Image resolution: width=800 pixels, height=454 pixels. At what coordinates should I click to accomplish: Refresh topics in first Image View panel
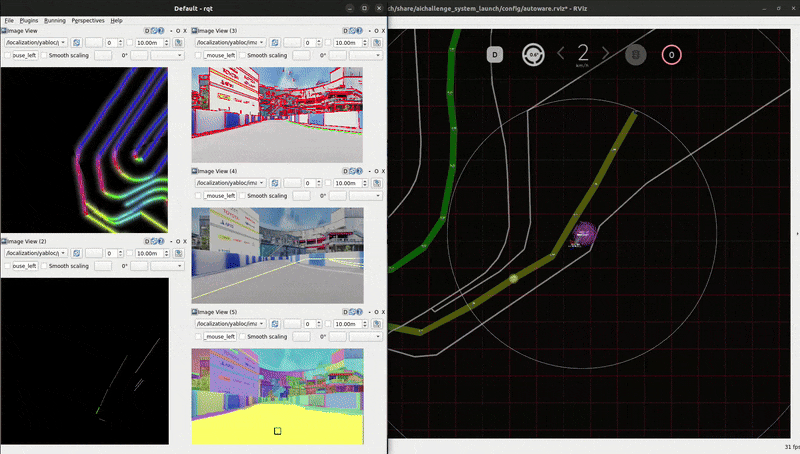click(77, 43)
